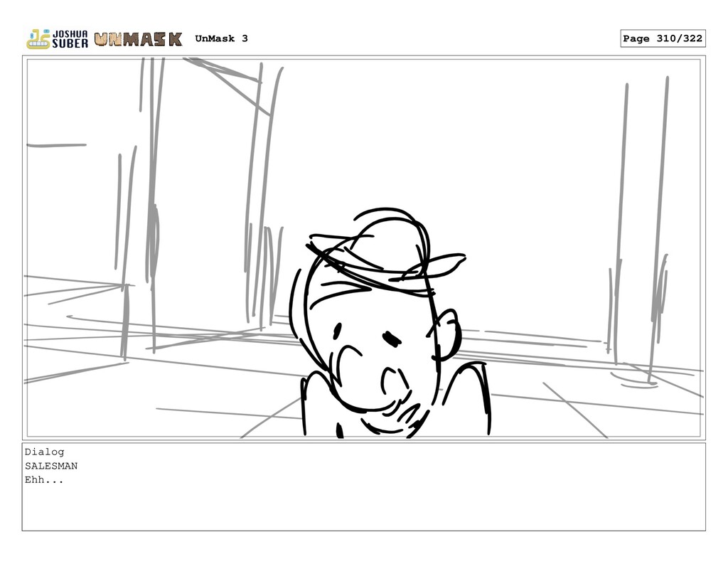Click the salesman storyboard sketch panel
728x564 pixels.
tap(363, 248)
